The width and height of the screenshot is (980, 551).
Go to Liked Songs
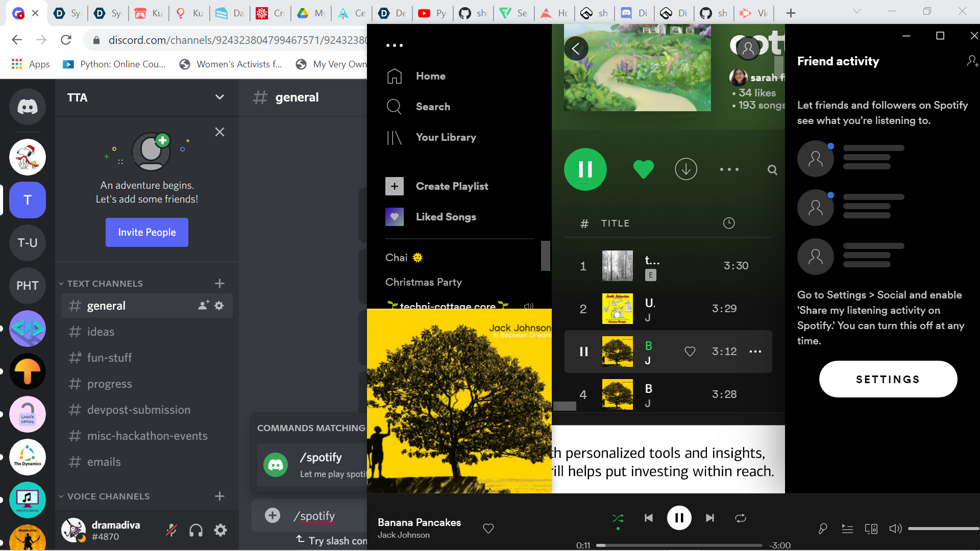coord(446,217)
